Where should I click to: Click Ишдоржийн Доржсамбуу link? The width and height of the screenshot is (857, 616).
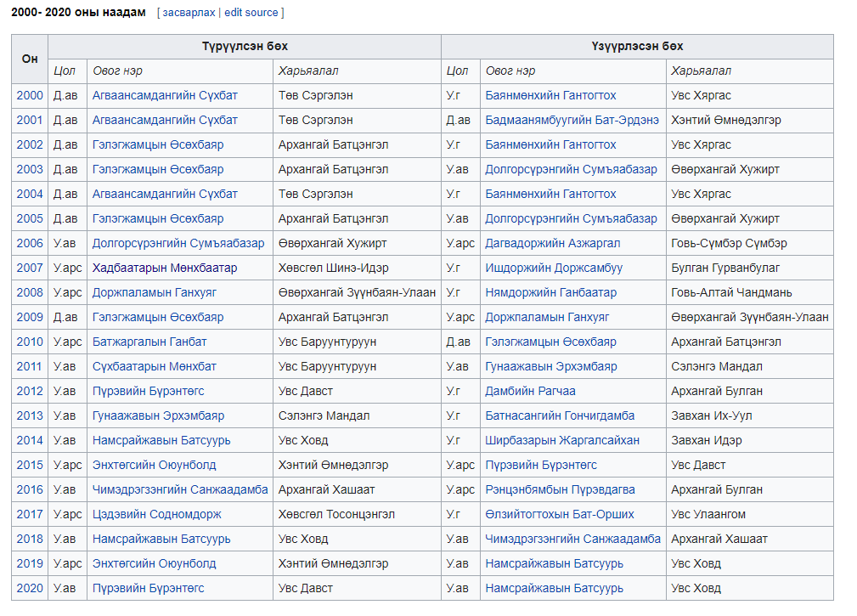pos(554,268)
